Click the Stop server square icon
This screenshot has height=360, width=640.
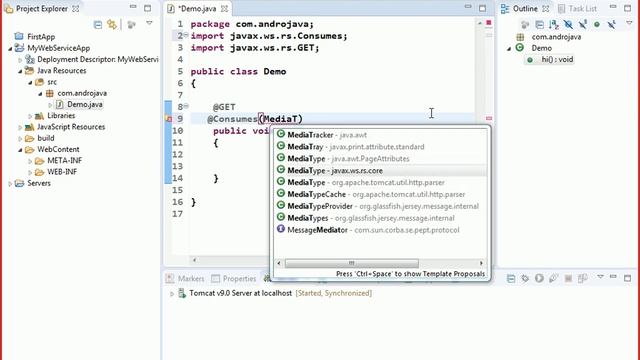point(568,278)
